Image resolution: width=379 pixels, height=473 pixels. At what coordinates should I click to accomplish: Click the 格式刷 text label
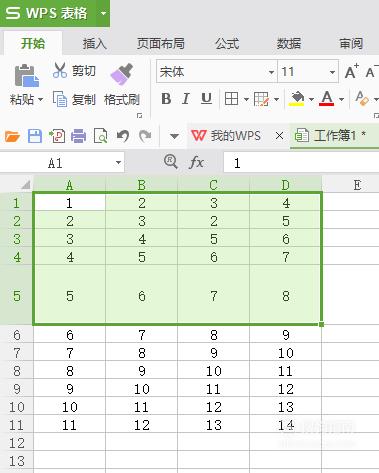[122, 99]
